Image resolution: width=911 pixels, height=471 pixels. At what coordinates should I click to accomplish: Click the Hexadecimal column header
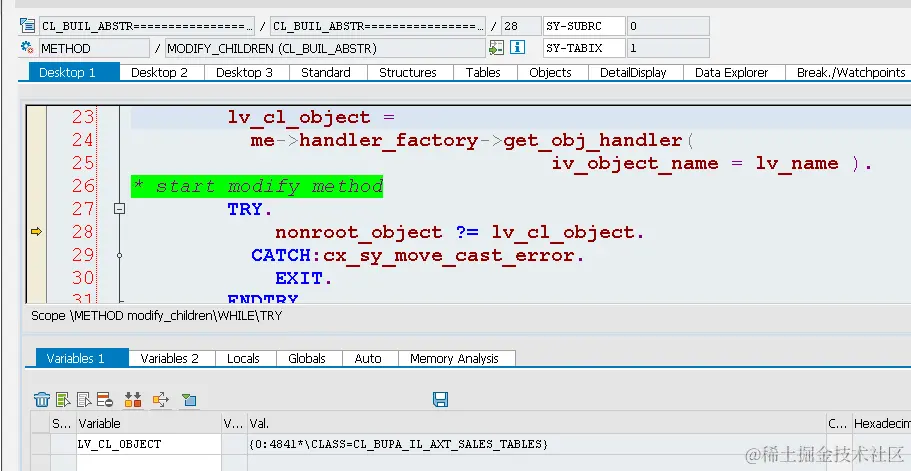pos(881,423)
